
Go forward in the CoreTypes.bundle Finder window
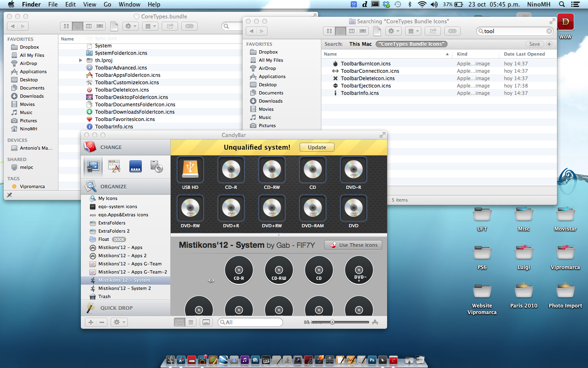click(x=23, y=26)
